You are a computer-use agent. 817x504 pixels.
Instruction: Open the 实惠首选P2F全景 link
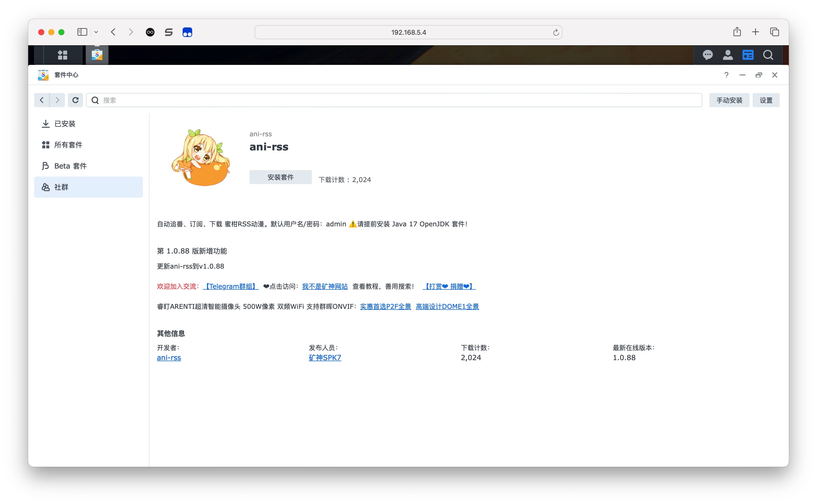[x=385, y=306]
